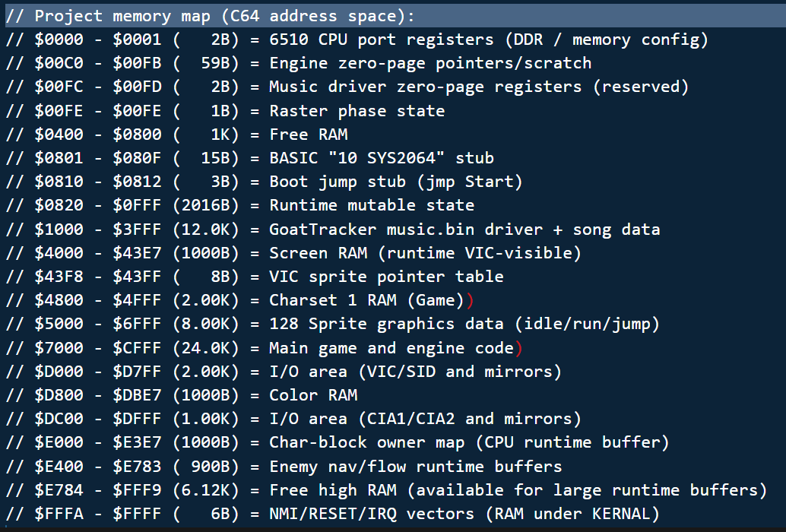
Task: Click the '$0000' start address
Action: click(59, 40)
